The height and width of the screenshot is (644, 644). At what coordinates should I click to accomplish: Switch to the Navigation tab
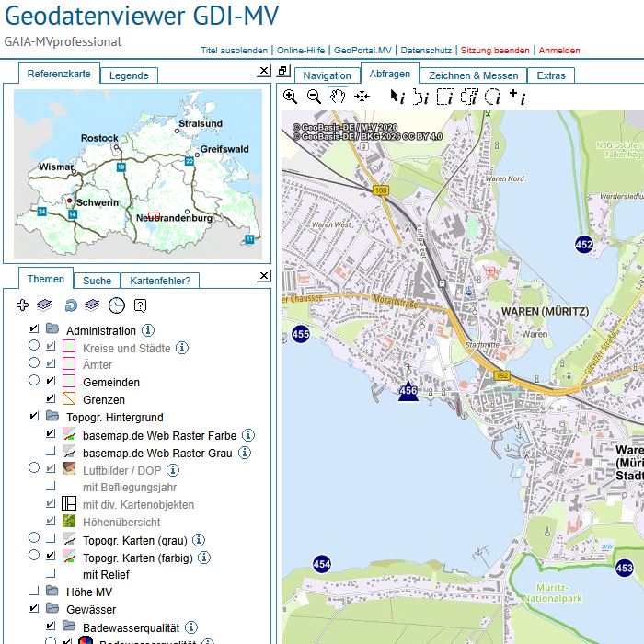click(327, 75)
